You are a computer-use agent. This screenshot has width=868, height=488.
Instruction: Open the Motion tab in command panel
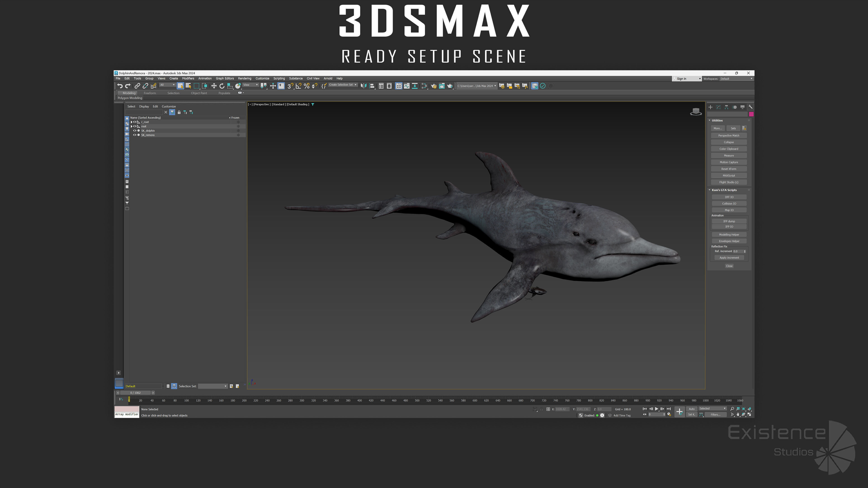(x=735, y=107)
